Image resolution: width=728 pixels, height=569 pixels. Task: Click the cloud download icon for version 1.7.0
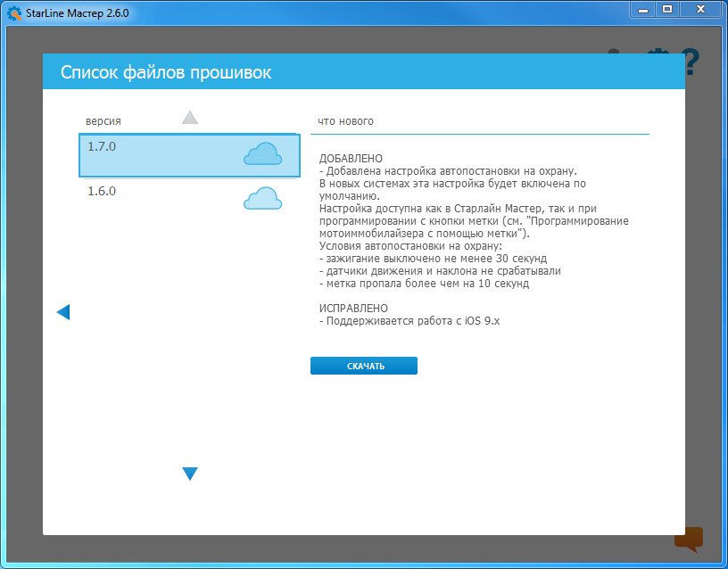[x=262, y=155]
